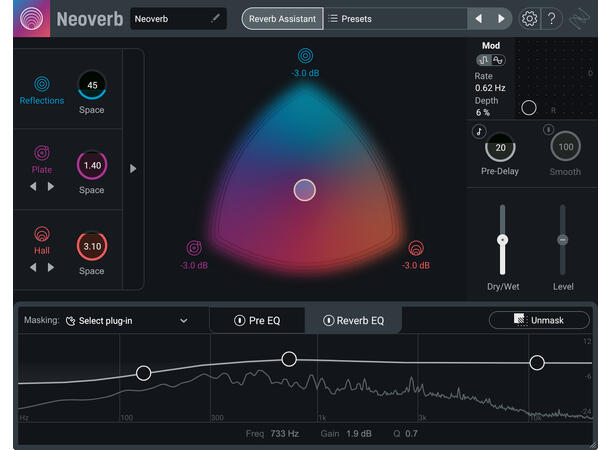Select the mid EQ node near 733 Hz
This screenshot has height=450, width=610.
[289, 359]
